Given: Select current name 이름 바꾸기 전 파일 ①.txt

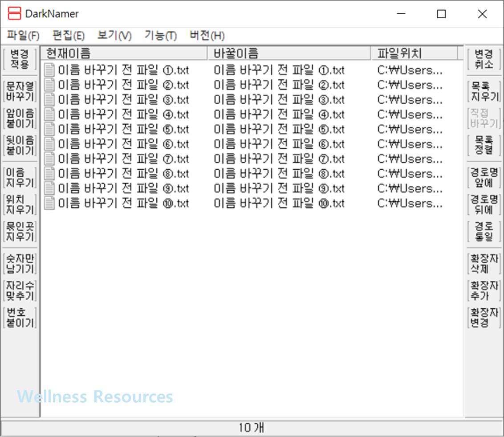Looking at the screenshot, I should [x=123, y=70].
